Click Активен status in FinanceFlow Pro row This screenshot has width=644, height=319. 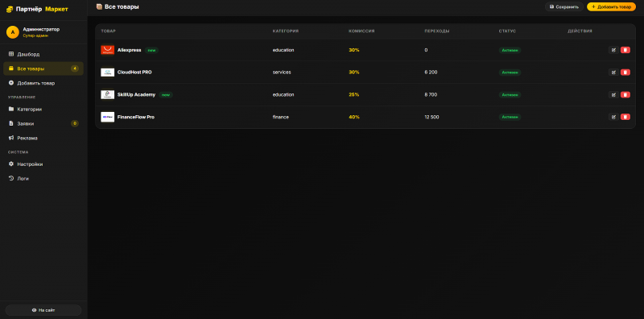click(x=510, y=117)
